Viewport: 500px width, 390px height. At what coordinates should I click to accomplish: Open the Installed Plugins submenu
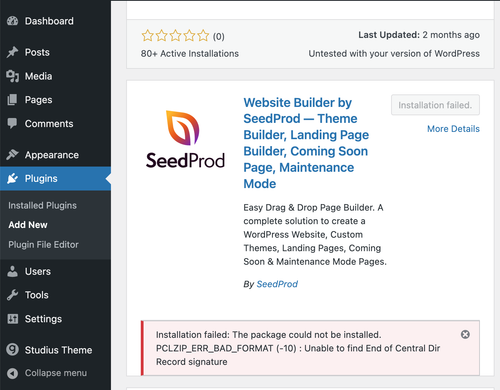pyautogui.click(x=43, y=205)
